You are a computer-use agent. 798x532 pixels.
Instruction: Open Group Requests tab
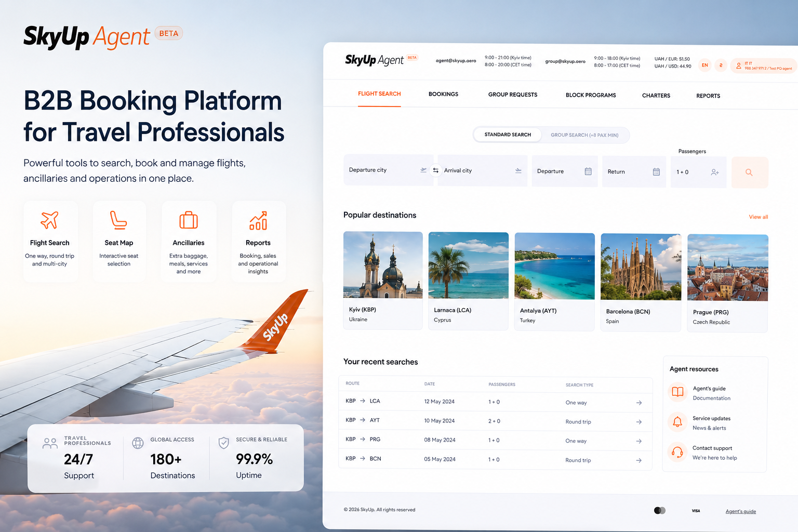point(513,95)
